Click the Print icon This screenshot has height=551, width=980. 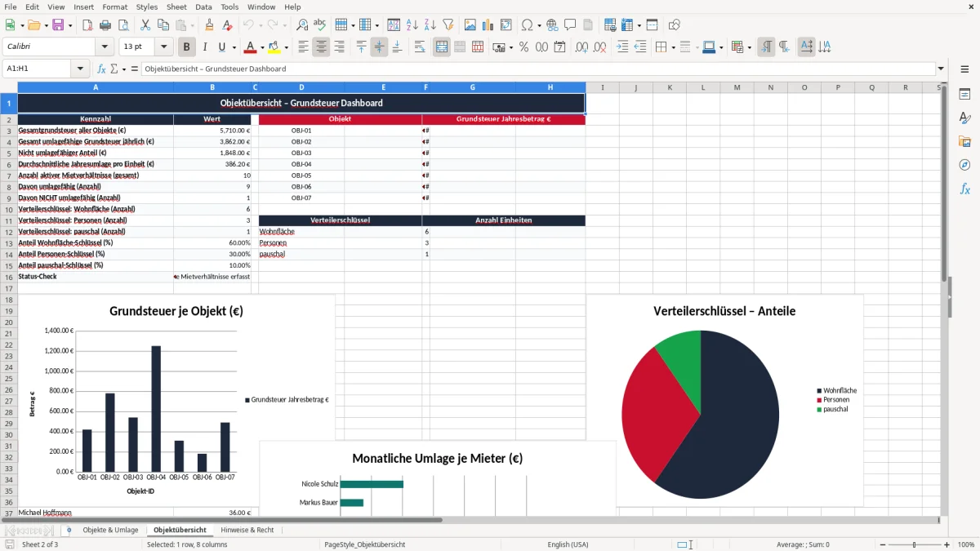click(x=105, y=25)
